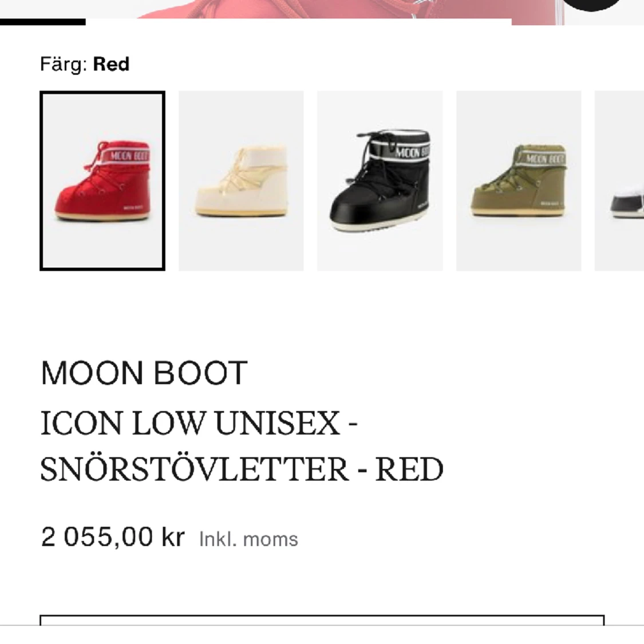The width and height of the screenshot is (644, 644).
Task: Click the black gallery progress indicator segment
Action: tap(42, 22)
